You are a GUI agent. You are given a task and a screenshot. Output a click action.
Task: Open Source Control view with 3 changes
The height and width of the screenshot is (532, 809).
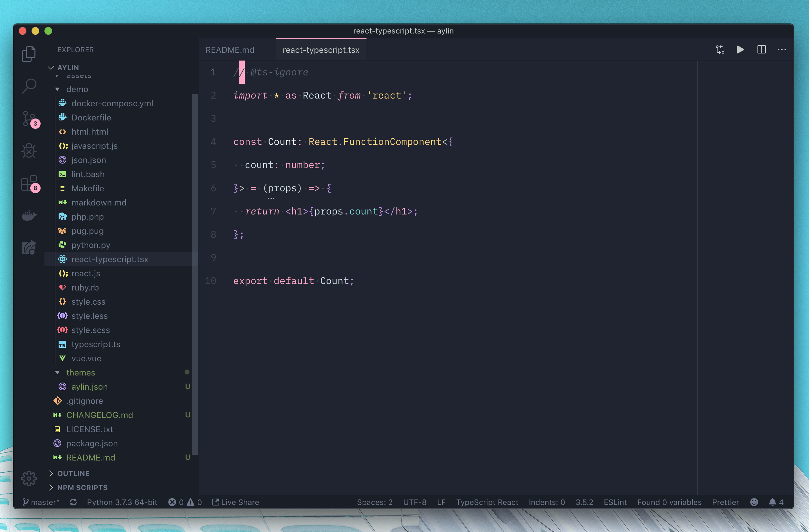click(x=29, y=118)
